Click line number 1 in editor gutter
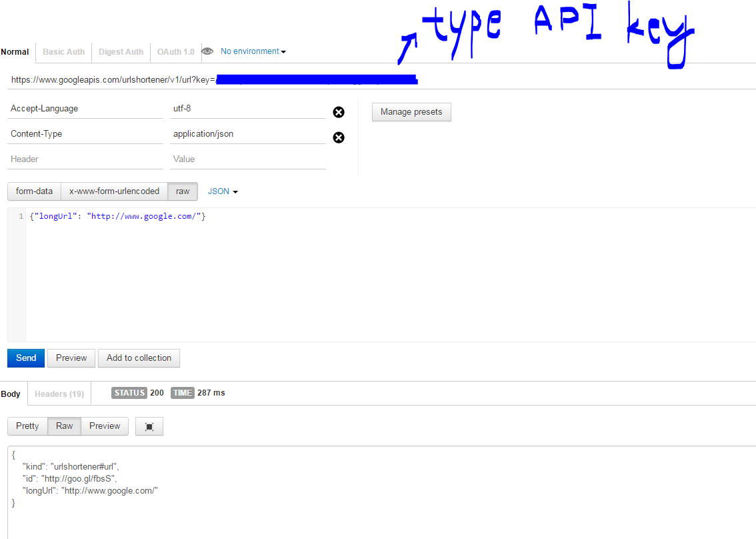This screenshot has height=539, width=756. coord(21,217)
